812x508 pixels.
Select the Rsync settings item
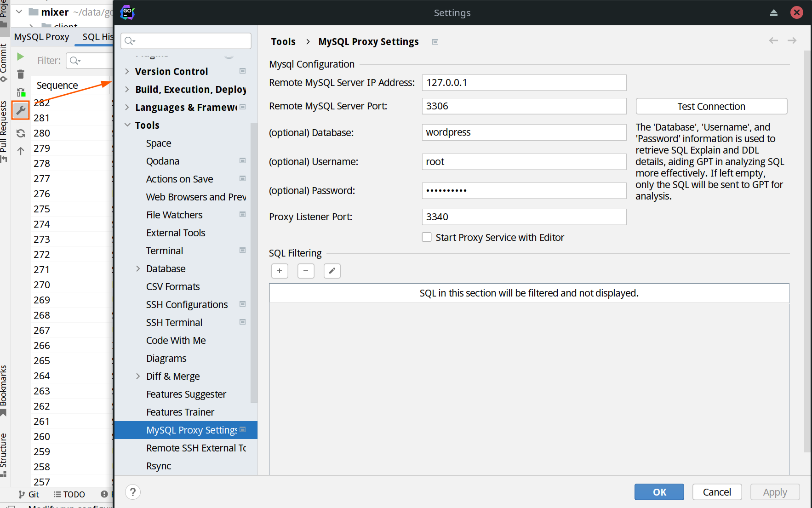click(x=159, y=466)
